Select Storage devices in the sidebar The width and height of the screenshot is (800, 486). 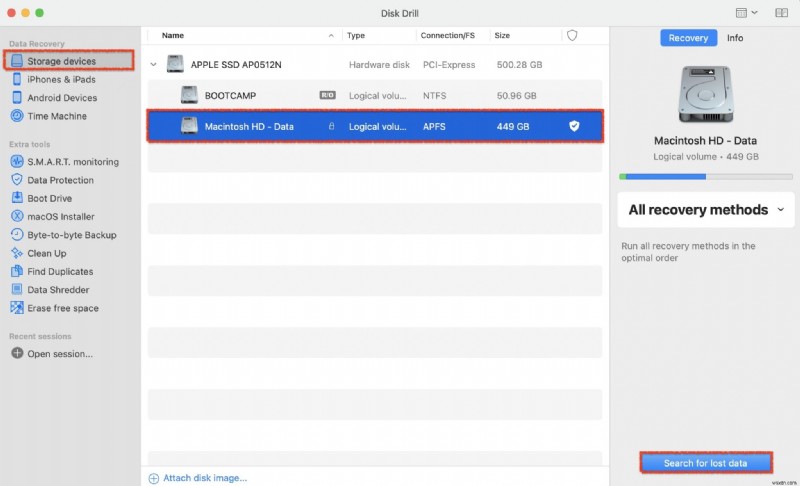click(x=69, y=61)
